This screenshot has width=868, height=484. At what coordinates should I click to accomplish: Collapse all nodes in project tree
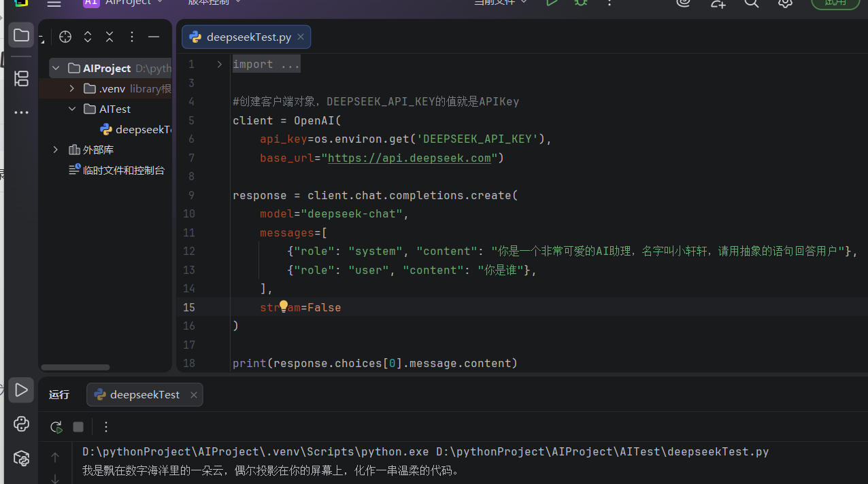110,37
